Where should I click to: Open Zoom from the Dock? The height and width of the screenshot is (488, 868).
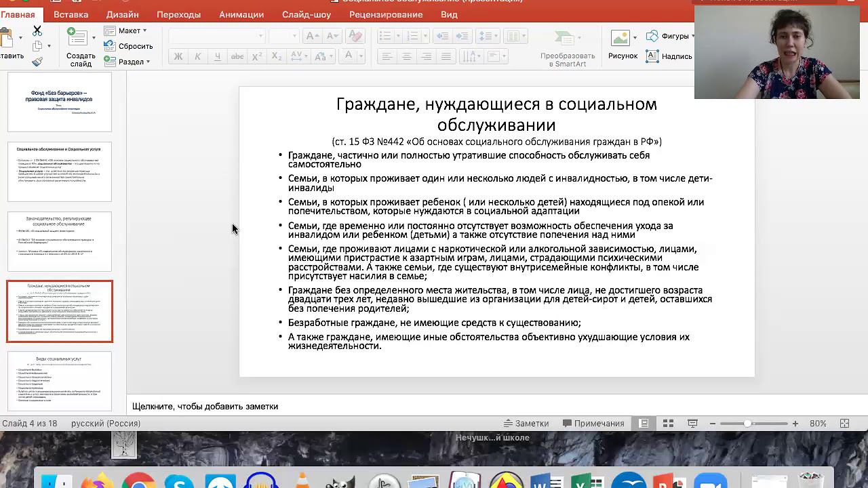click(710, 481)
